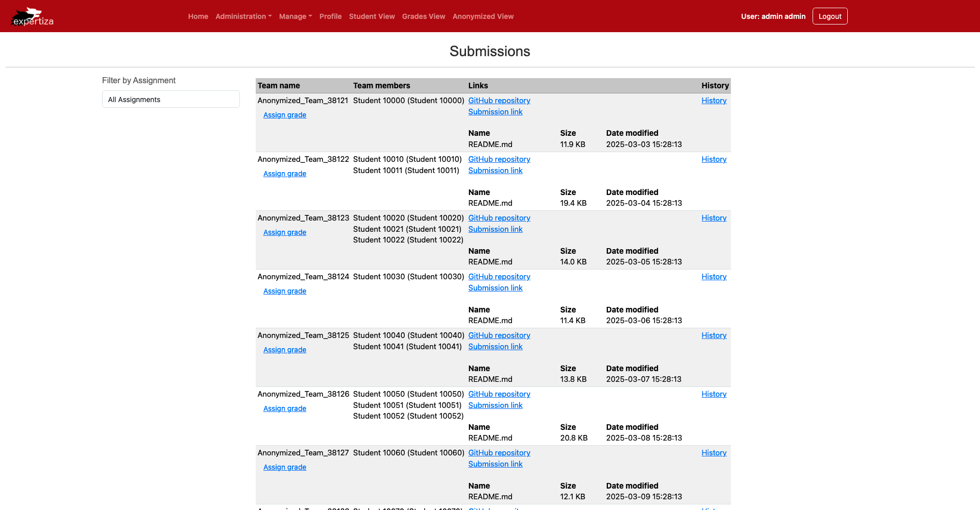Open Submission link for Anonymized_Team_38127
The image size is (980, 510).
pyautogui.click(x=495, y=464)
